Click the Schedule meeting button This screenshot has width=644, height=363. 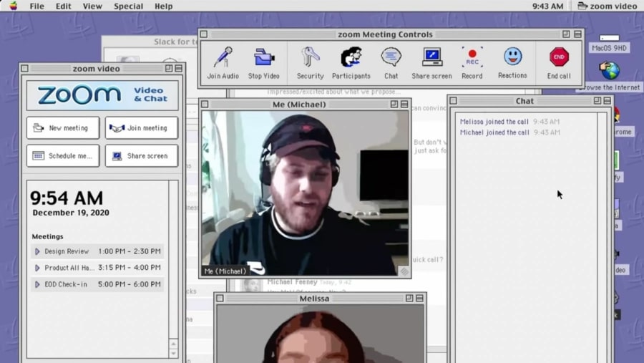(63, 156)
